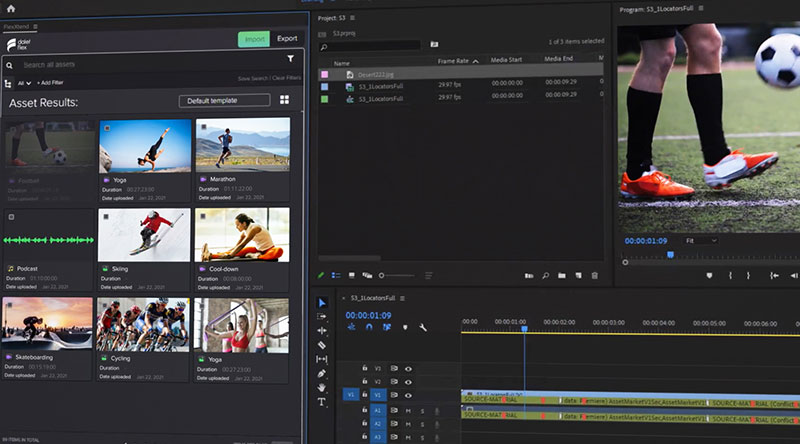Click Clear Filters link

pyautogui.click(x=286, y=78)
